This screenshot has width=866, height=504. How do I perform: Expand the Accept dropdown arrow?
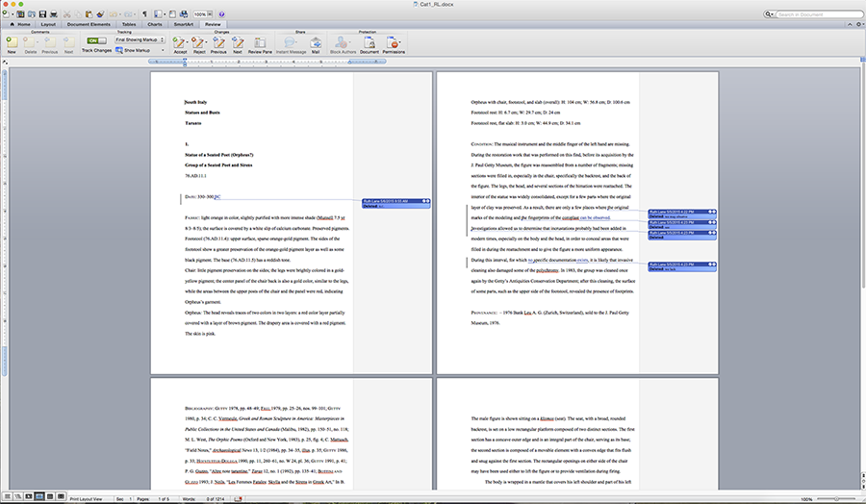(x=188, y=42)
